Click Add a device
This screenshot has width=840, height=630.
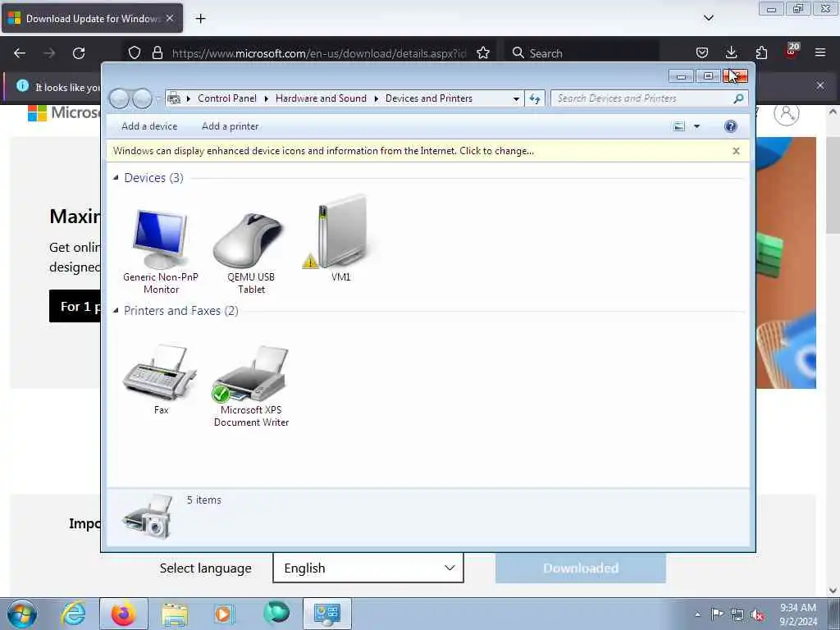149,126
